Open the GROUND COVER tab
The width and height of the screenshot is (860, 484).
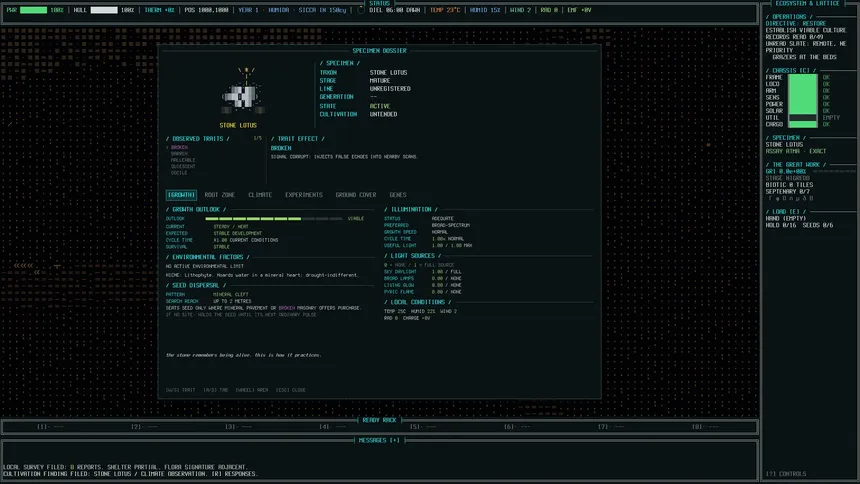coord(356,195)
